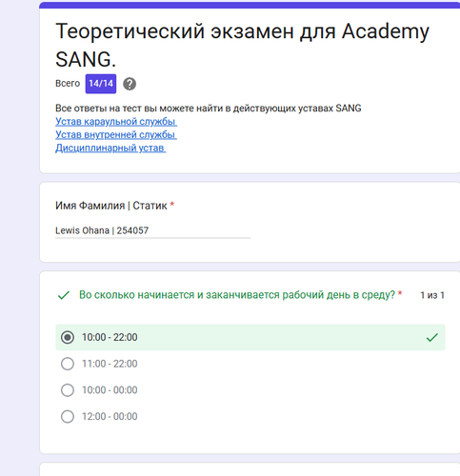The width and height of the screenshot is (460, 476).
Task: Click the question text about рабочий день в среду
Action: [237, 295]
